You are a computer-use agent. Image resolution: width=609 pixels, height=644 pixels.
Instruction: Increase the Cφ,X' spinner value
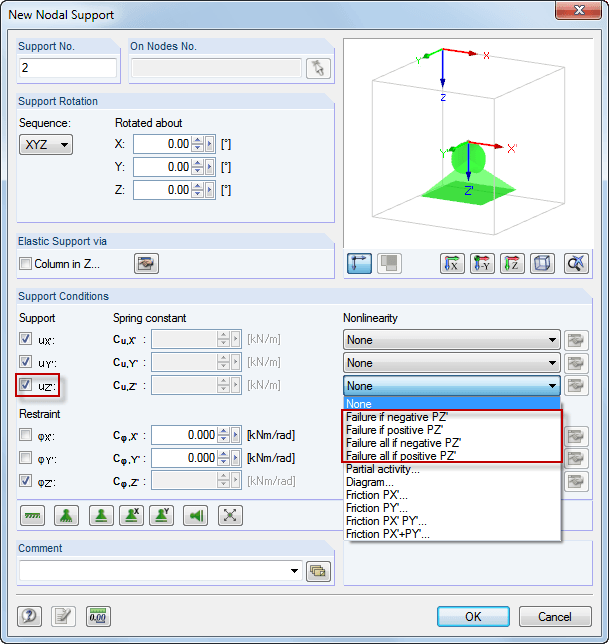(224, 431)
